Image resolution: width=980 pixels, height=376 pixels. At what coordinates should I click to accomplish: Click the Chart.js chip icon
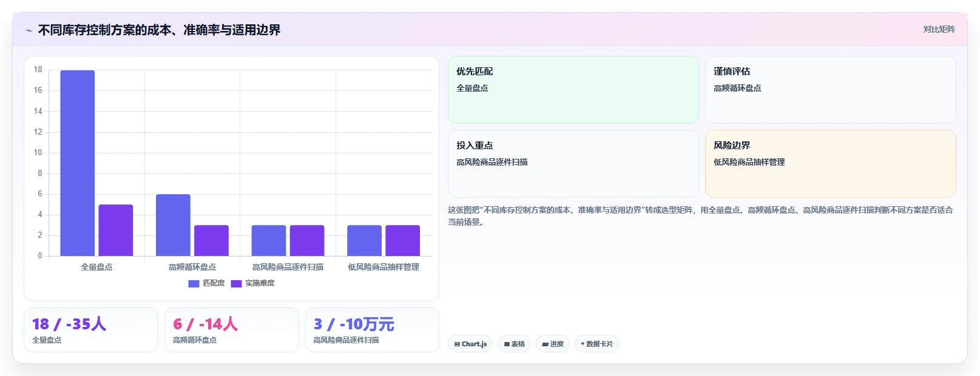(457, 344)
